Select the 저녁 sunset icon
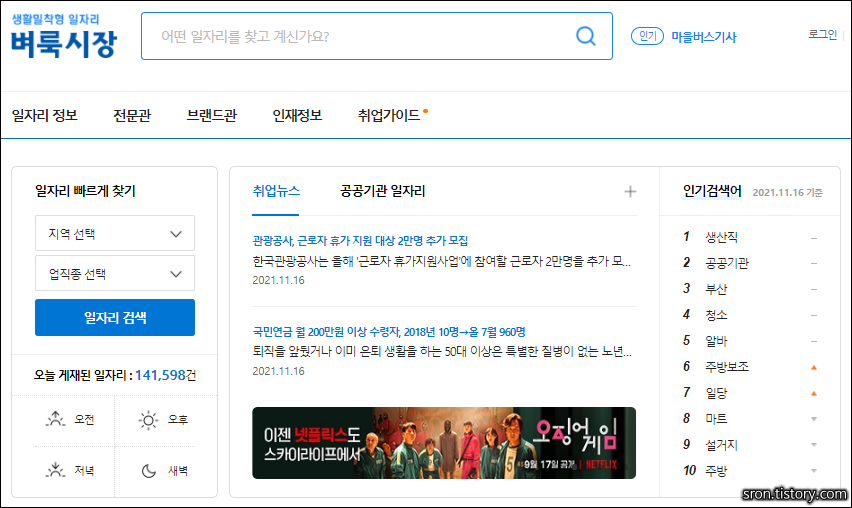The height and width of the screenshot is (508, 852). (55, 470)
